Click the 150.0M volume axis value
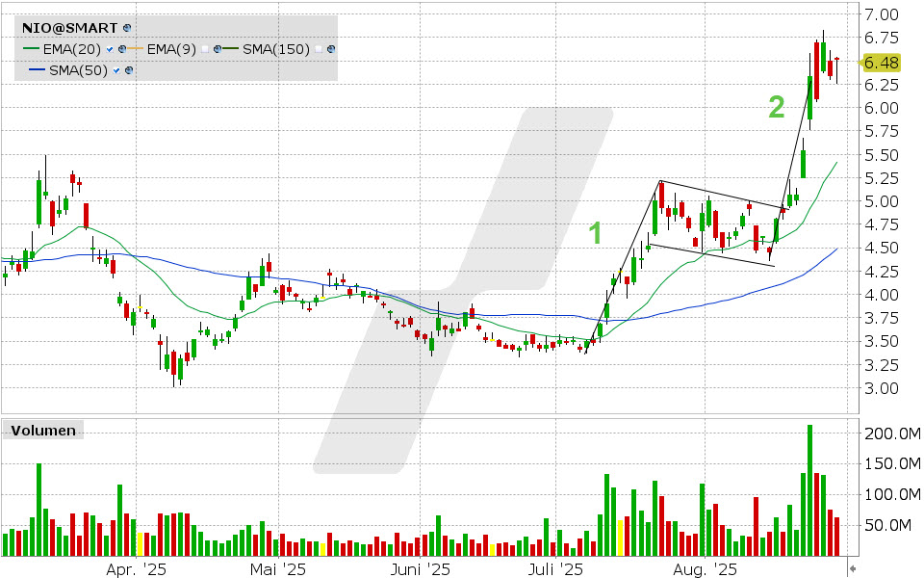Screen dimensions: 924x578 click(892, 463)
